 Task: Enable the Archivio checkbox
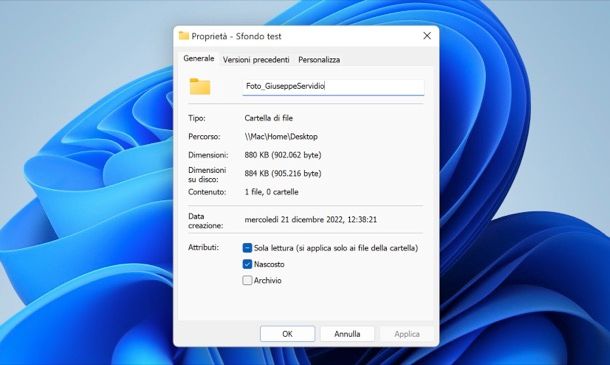(x=247, y=281)
